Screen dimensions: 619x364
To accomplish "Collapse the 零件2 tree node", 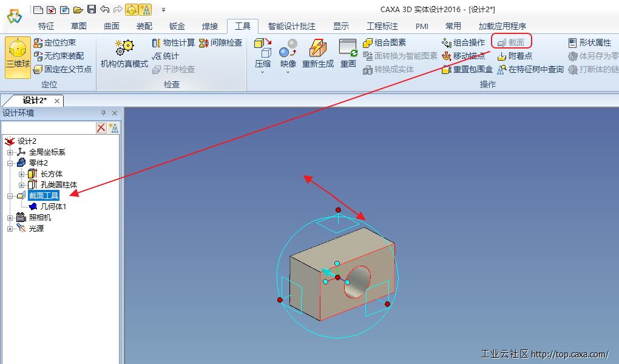I will click(x=10, y=163).
